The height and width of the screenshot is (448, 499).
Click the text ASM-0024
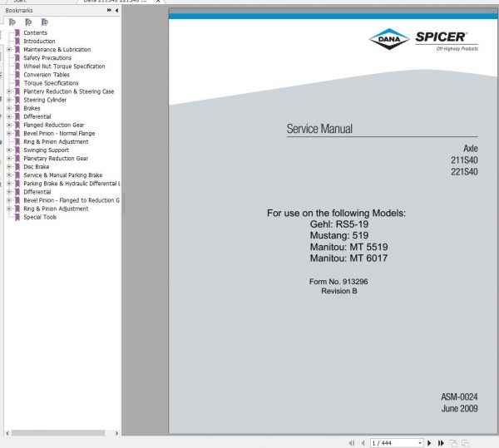pyautogui.click(x=459, y=396)
